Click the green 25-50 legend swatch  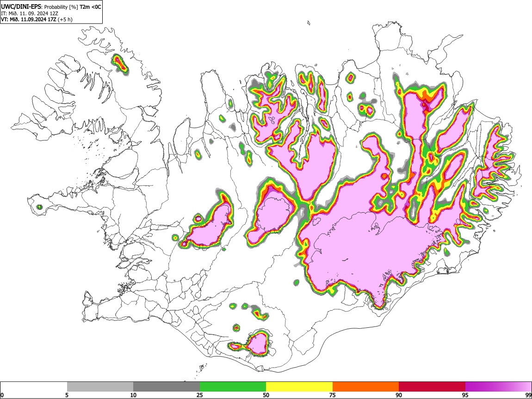coord(233,387)
